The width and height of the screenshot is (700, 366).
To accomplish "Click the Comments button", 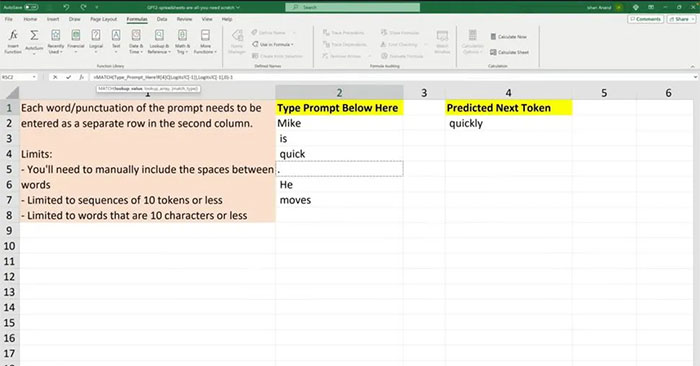I will click(x=645, y=19).
